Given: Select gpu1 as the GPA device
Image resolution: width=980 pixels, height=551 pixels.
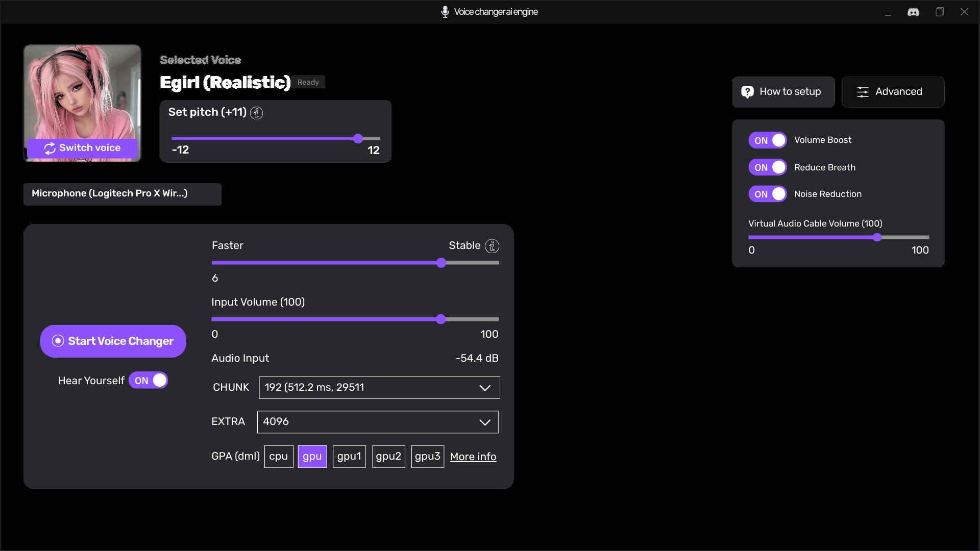Looking at the screenshot, I should (x=349, y=456).
